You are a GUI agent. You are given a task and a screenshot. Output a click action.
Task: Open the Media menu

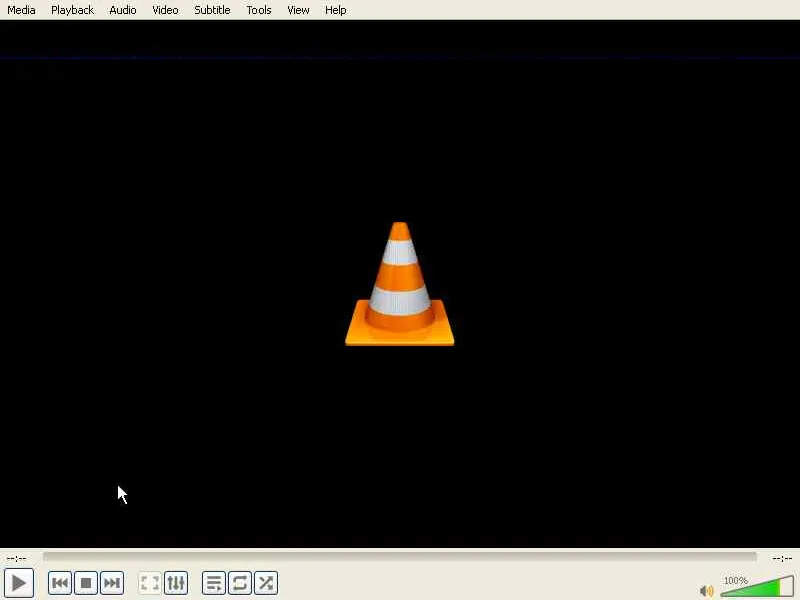[21, 10]
